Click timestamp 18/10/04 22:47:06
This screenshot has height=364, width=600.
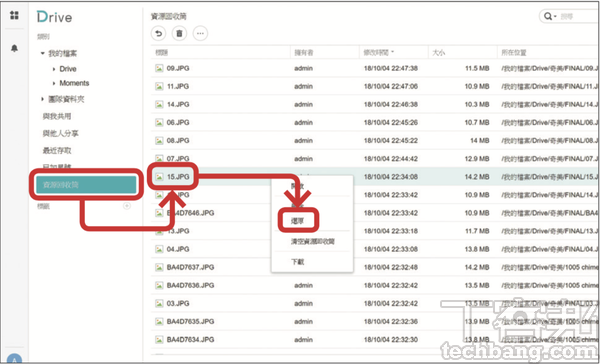point(390,87)
